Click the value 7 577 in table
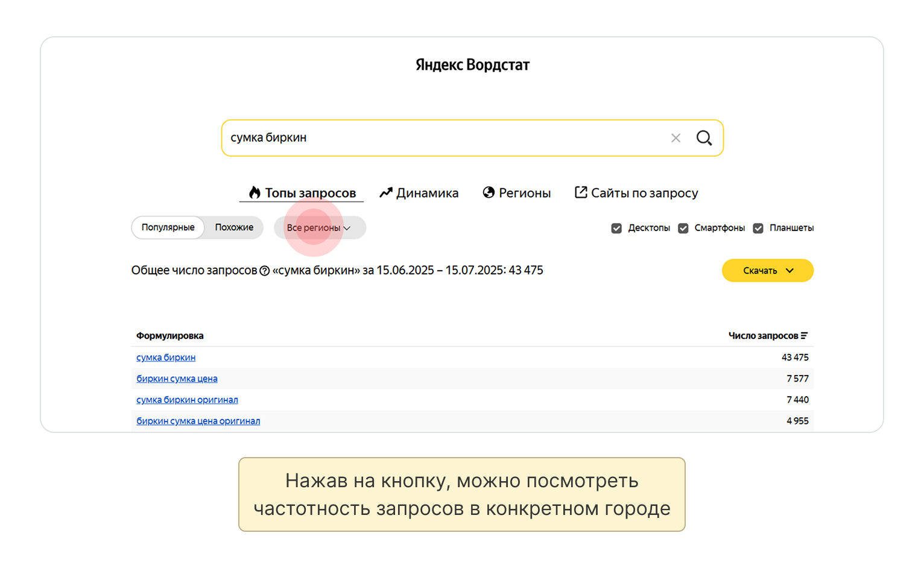Screen dimensions: 924x568 coord(797,379)
